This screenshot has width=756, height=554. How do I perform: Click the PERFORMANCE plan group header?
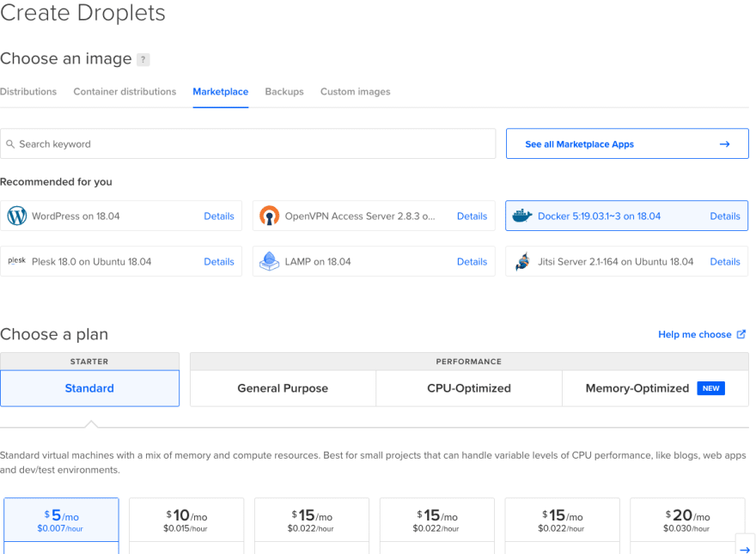click(469, 361)
